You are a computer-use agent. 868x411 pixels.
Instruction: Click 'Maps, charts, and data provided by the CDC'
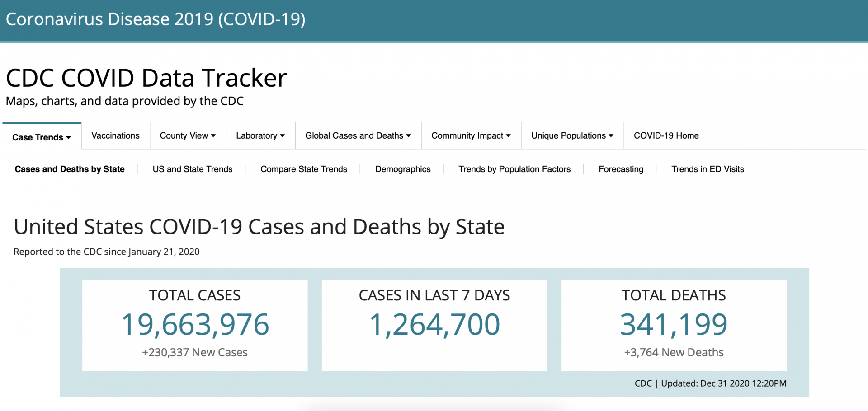(x=125, y=101)
